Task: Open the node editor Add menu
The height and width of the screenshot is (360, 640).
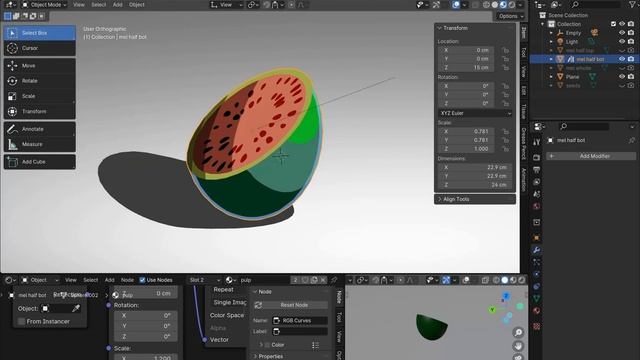Action: click(109, 280)
